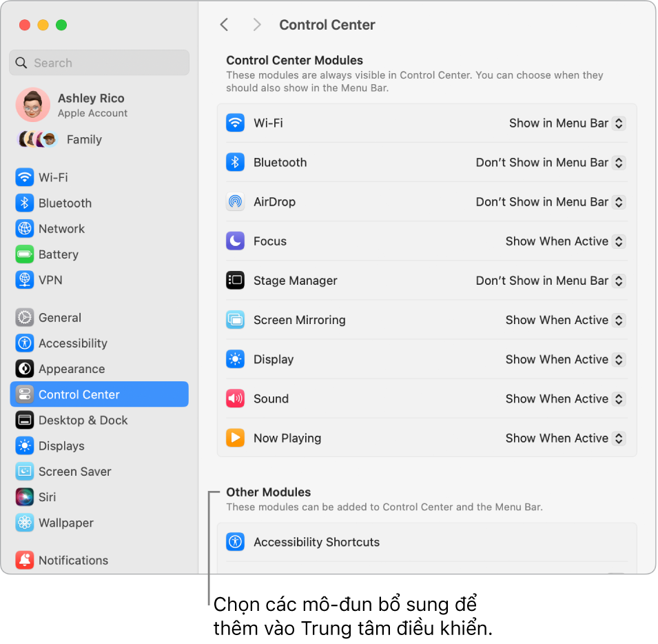The image size is (658, 644).
Task: Click the Bluetooth icon in the sidebar
Action: coord(24,203)
